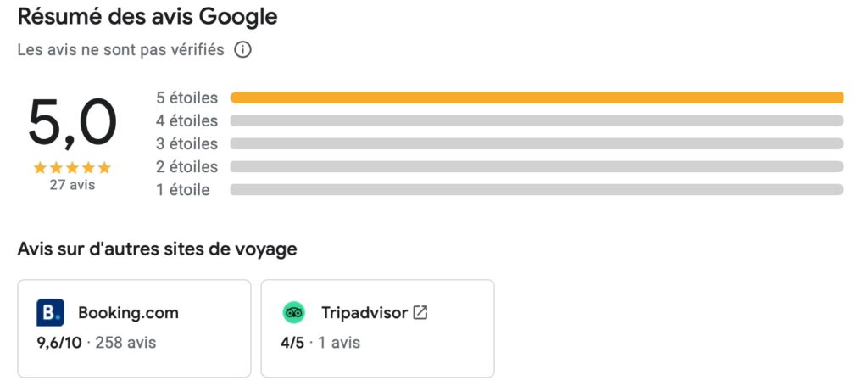Click the info icon beside unverified reviews notice
The height and width of the screenshot is (386, 868).
243,50
